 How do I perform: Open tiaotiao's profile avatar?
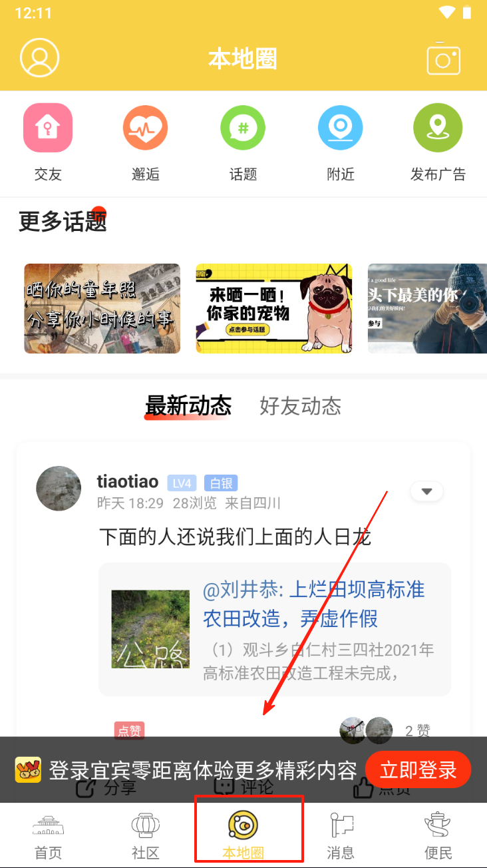tap(59, 489)
